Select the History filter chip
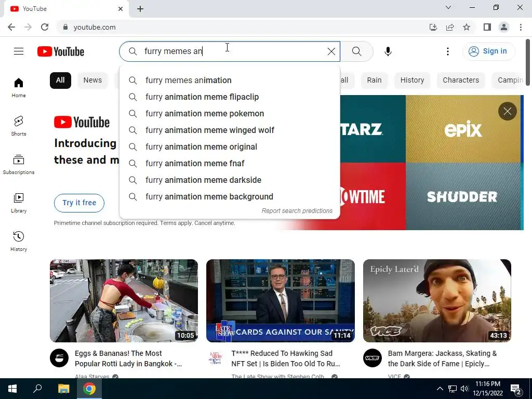 412,80
